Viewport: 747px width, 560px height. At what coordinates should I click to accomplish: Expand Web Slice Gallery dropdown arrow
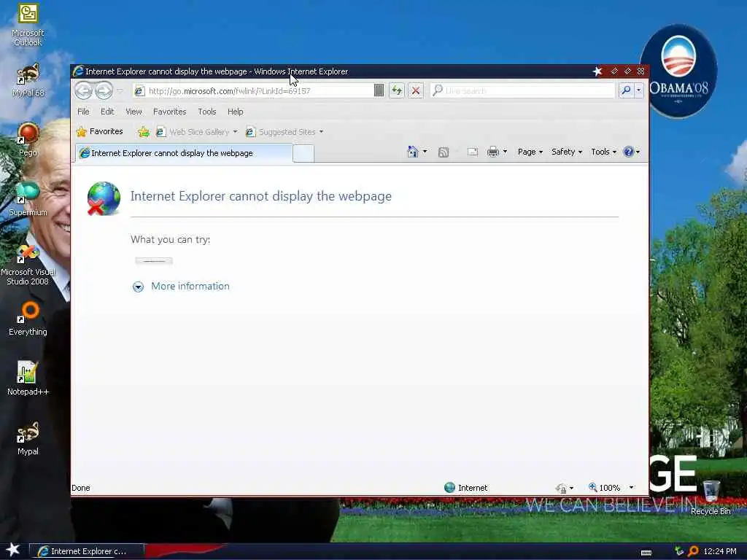[x=236, y=132]
